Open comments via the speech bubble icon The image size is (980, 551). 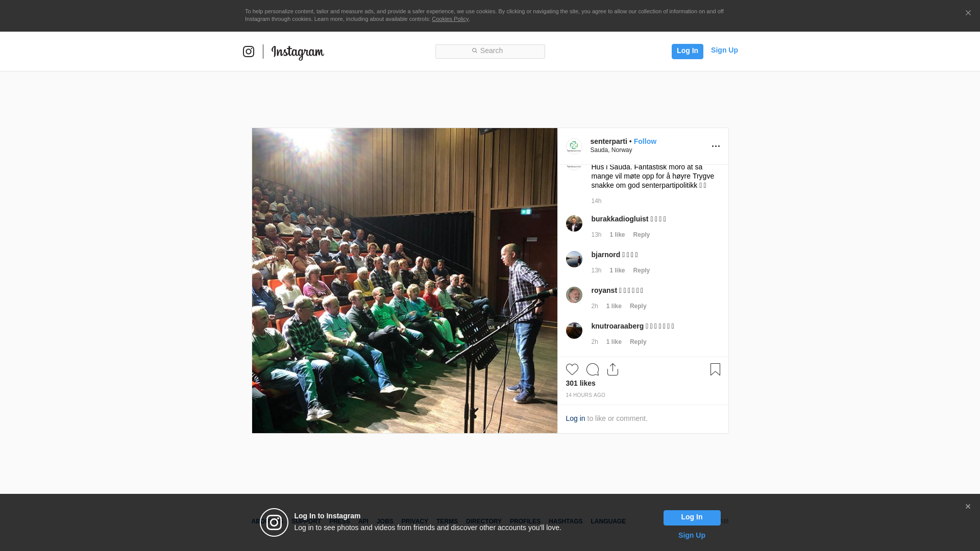pyautogui.click(x=593, y=369)
